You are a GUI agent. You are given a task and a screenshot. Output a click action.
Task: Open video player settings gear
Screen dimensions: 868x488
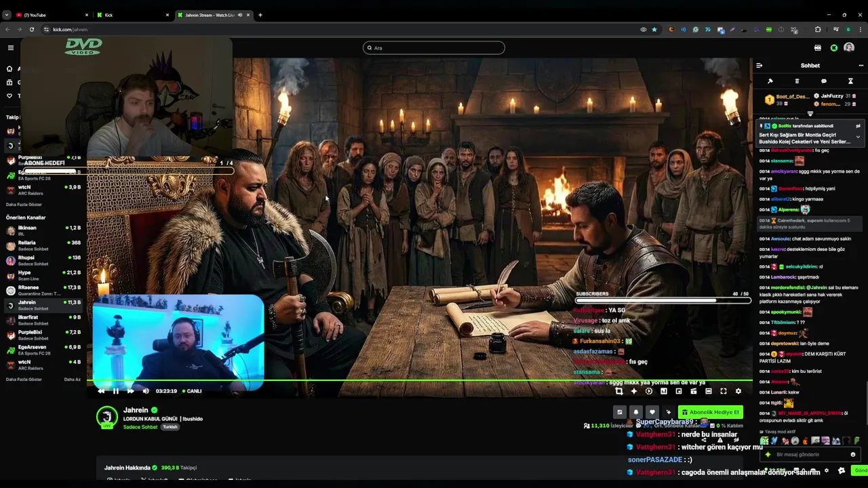coord(738,391)
